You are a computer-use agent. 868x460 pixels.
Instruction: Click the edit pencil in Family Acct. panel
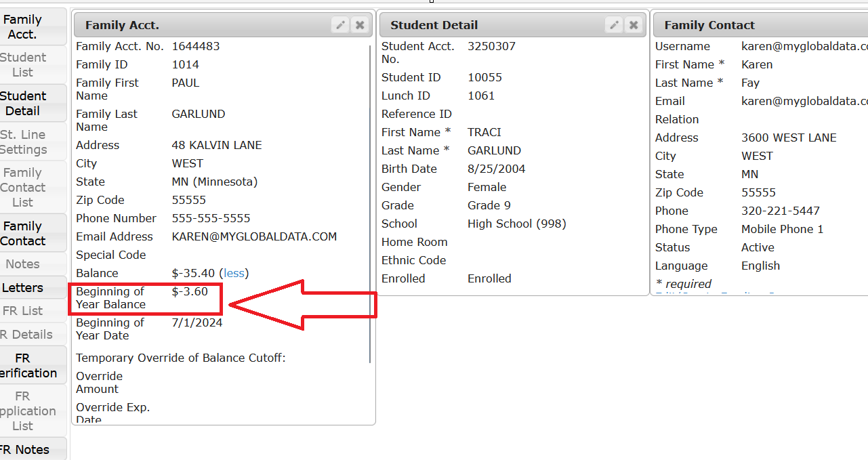pos(340,25)
